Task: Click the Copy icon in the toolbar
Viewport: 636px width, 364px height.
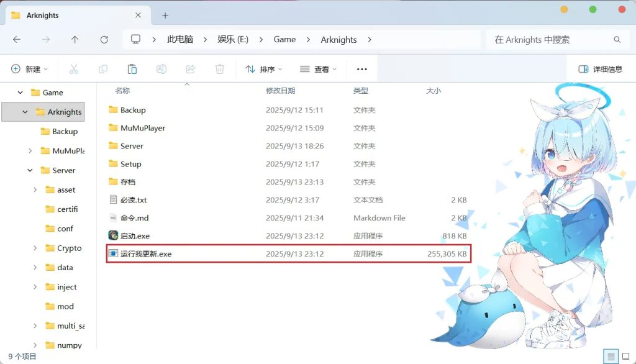Action: [x=102, y=69]
